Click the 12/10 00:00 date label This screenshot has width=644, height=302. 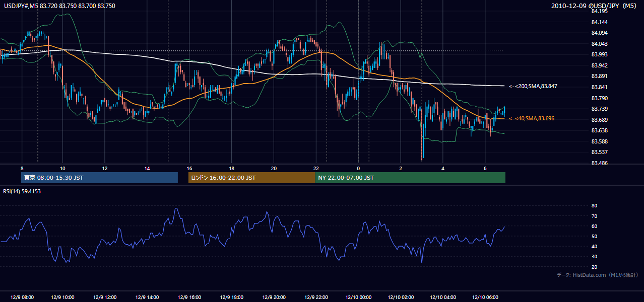click(358, 297)
